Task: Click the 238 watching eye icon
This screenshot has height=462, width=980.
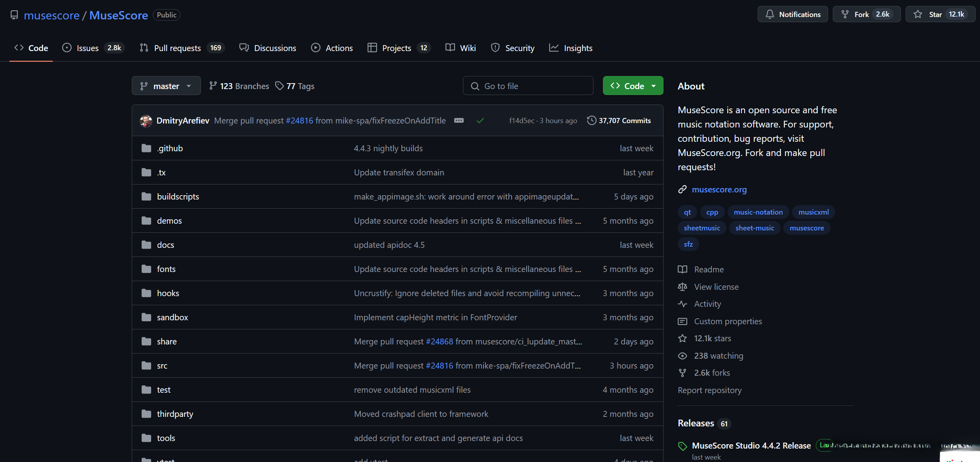Action: pos(682,356)
